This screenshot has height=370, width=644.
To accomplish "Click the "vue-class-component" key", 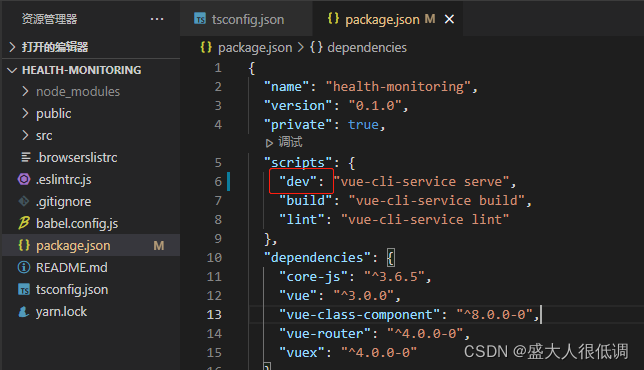I will click(x=359, y=315).
